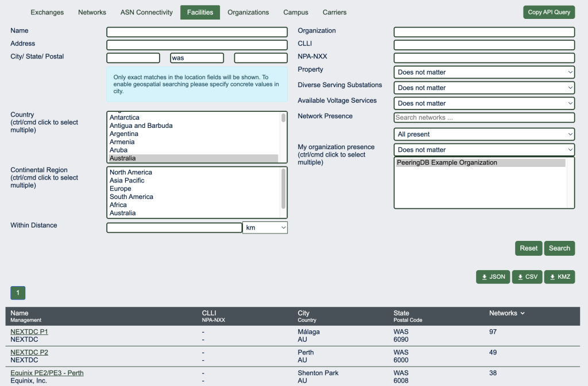Click the State column header
This screenshot has height=386, width=588.
[x=401, y=313]
